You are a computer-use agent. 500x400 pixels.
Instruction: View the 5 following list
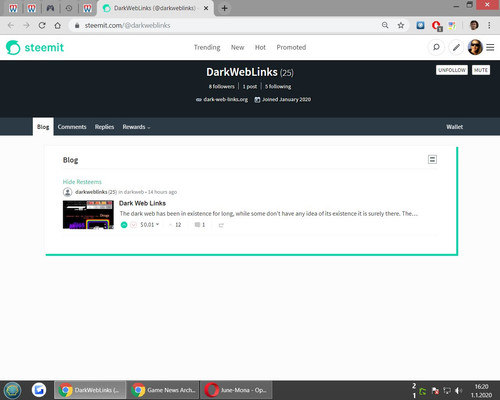pyautogui.click(x=278, y=86)
